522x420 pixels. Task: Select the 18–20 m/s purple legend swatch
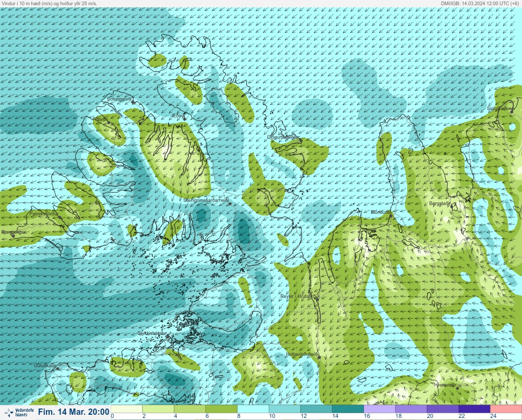click(x=411, y=409)
